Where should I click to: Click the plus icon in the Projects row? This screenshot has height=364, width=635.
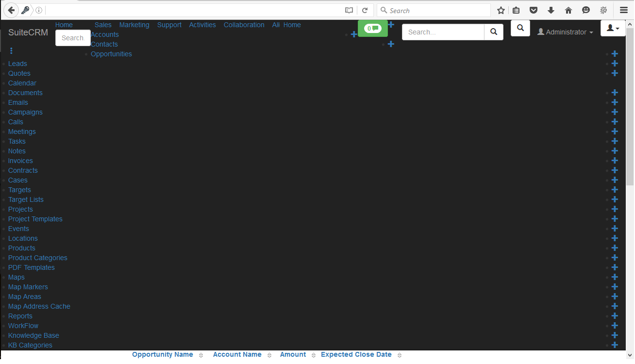coord(615,209)
